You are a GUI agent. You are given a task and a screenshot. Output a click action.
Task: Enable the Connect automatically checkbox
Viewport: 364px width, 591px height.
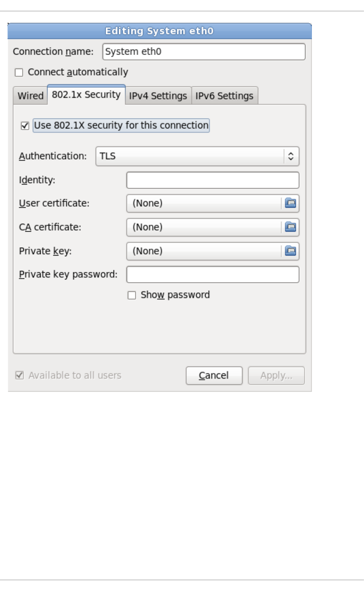[19, 72]
